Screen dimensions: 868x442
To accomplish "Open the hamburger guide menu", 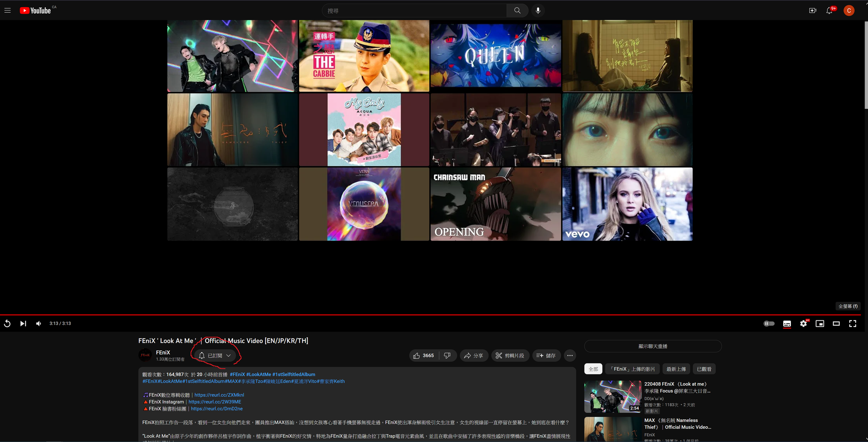I will point(8,11).
